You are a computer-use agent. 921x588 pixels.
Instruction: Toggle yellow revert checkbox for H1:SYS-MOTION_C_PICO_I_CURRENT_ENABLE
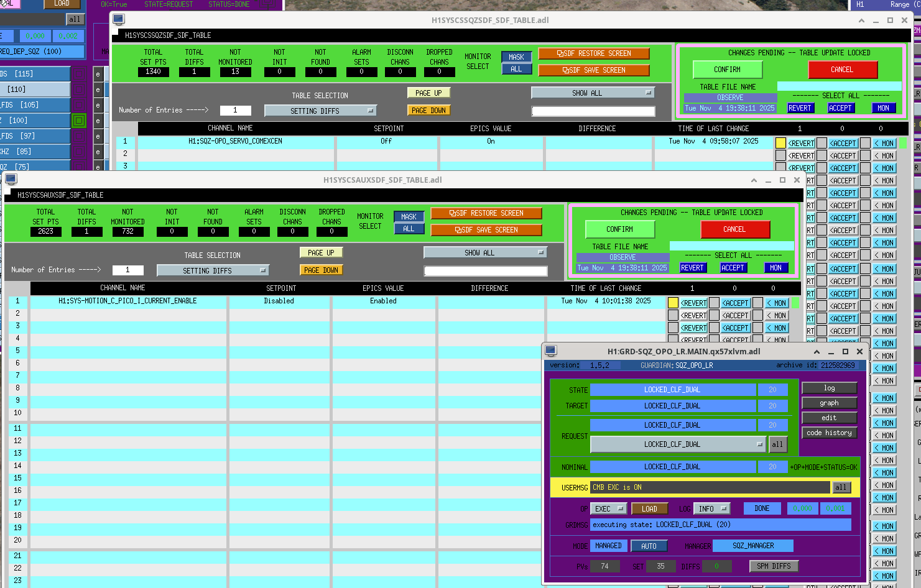coord(673,303)
